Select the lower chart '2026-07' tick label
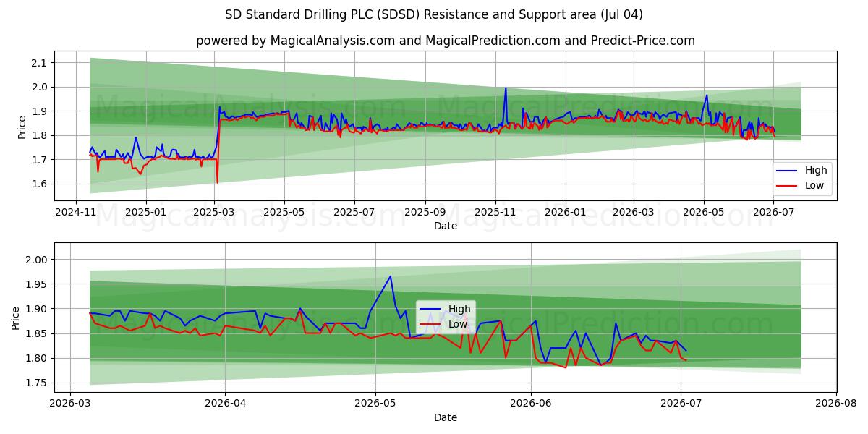 [x=681, y=404]
